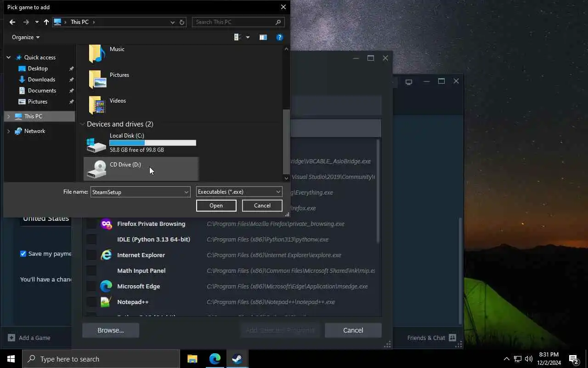Click the Firefox Private Browsing icon
Viewport: 588px width, 368px height.
pos(106,224)
